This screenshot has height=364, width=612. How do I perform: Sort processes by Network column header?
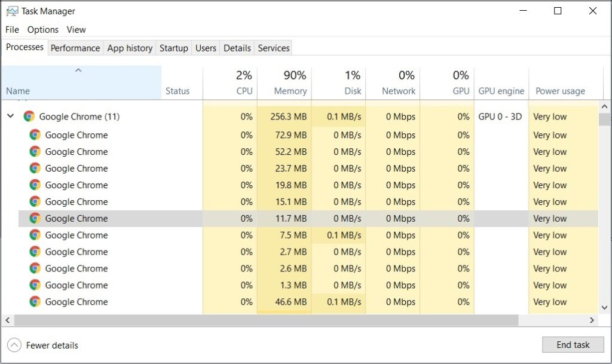click(x=393, y=82)
